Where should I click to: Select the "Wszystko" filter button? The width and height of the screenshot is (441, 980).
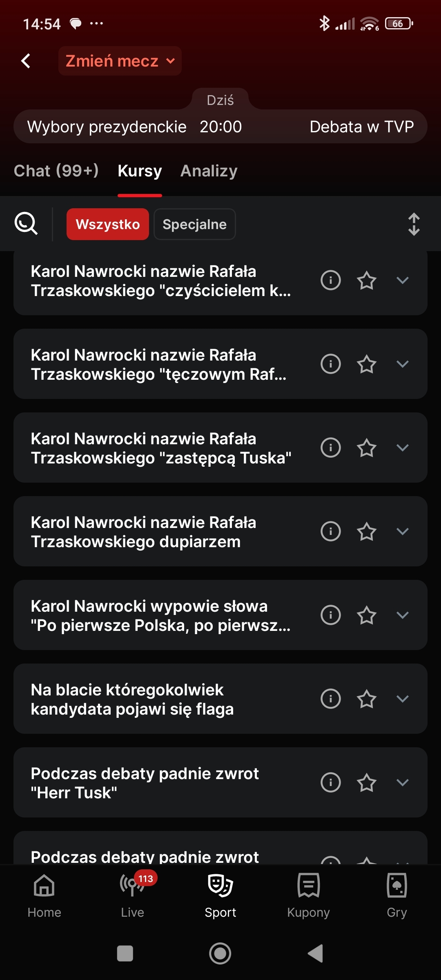(108, 224)
